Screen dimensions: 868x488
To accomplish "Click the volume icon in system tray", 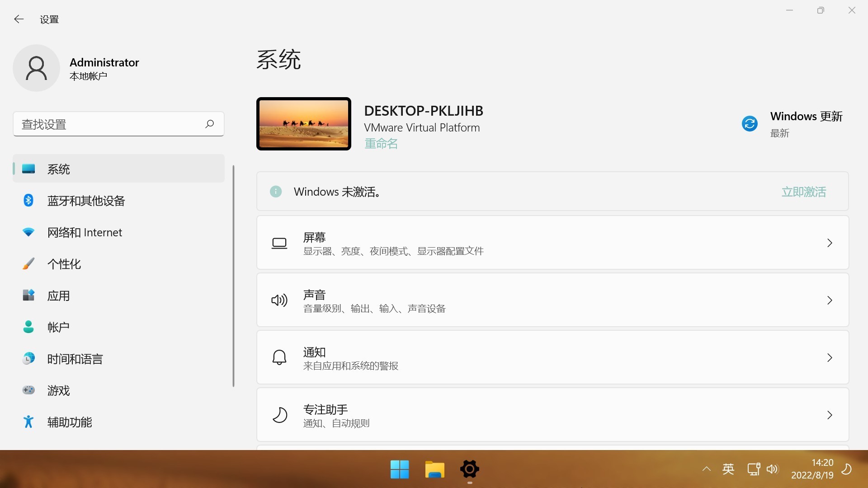I will tap(772, 469).
